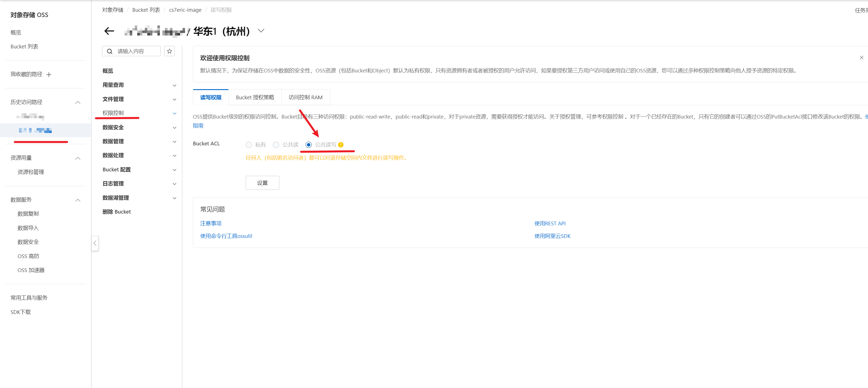Select the 公共读写 radio button
Image resolution: width=868 pixels, height=388 pixels.
pyautogui.click(x=308, y=145)
